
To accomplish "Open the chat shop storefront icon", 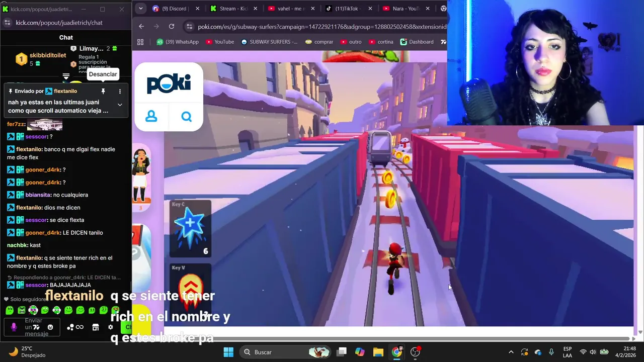I will (x=96, y=327).
